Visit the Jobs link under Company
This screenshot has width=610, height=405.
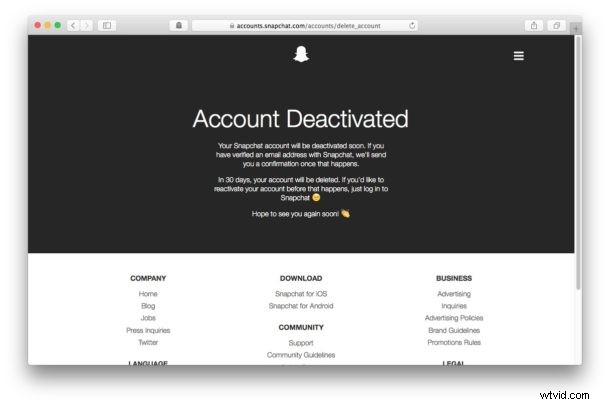coord(148,318)
